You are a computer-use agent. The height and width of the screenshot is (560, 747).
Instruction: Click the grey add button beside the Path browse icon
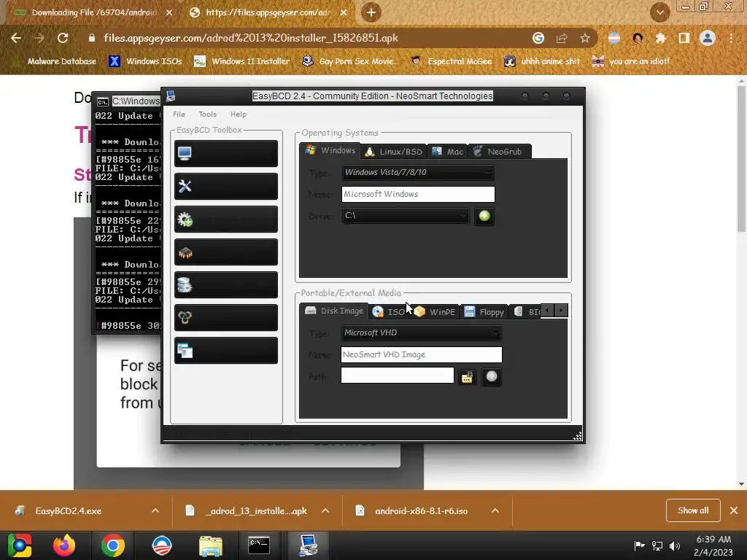pyautogui.click(x=491, y=377)
